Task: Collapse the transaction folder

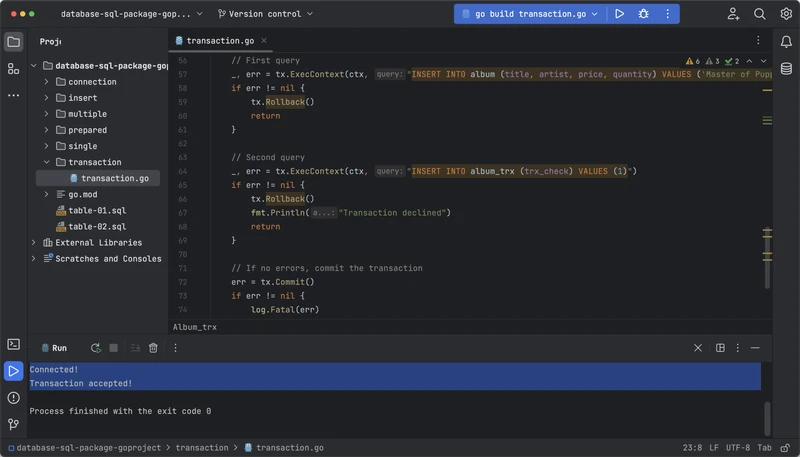Action: [x=46, y=162]
